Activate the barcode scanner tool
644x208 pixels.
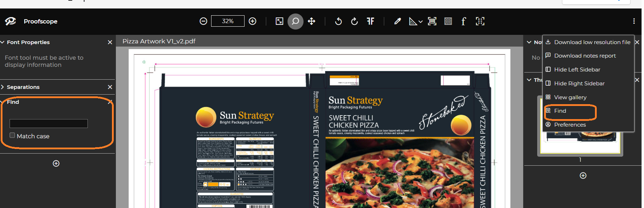pos(432,21)
